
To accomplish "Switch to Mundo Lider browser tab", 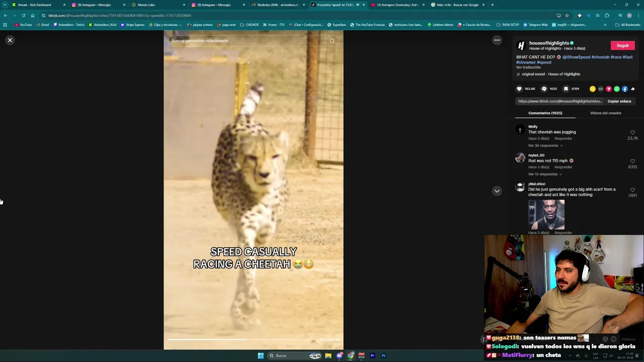I will pos(158,5).
